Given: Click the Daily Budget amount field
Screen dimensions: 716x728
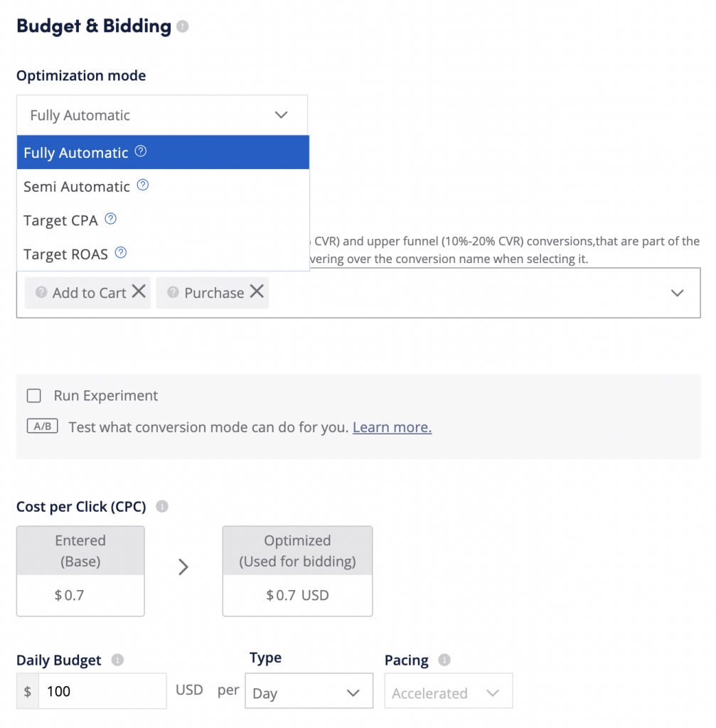Looking at the screenshot, I should pos(101,692).
